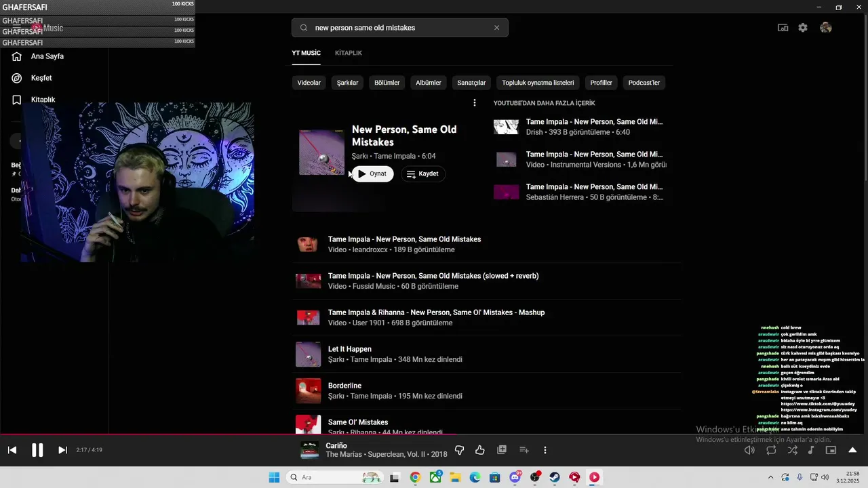868x488 pixels.
Task: Click the Let It Happen album thumbnail
Action: pos(308,354)
